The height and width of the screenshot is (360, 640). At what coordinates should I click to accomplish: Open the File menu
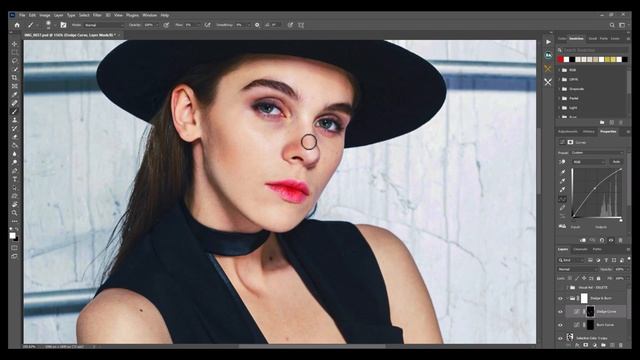click(x=22, y=15)
